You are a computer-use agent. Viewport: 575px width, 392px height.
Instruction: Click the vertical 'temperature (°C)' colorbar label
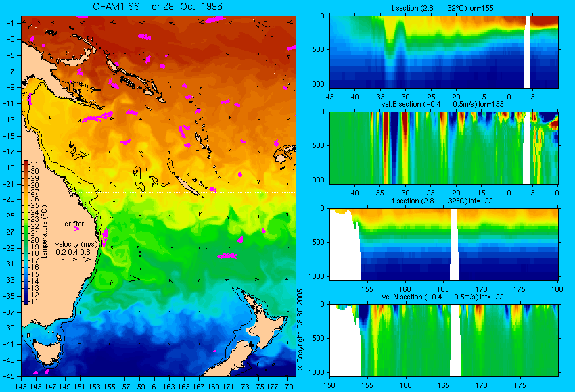point(45,232)
